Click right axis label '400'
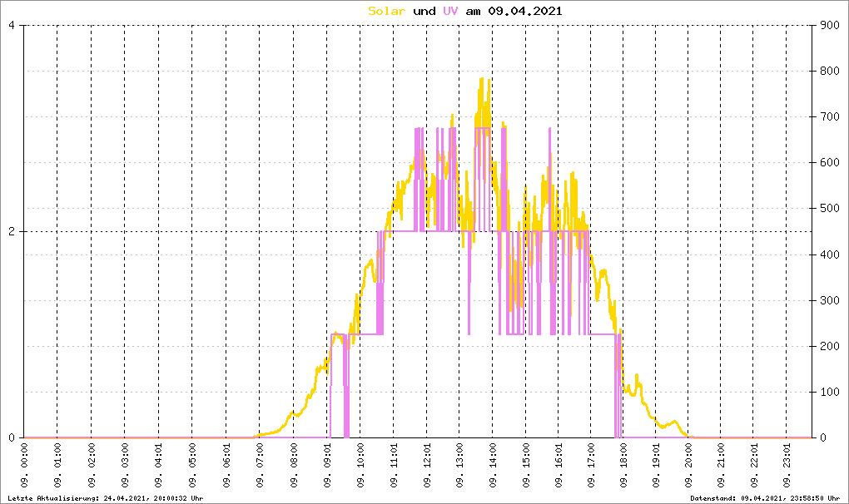 (x=829, y=254)
